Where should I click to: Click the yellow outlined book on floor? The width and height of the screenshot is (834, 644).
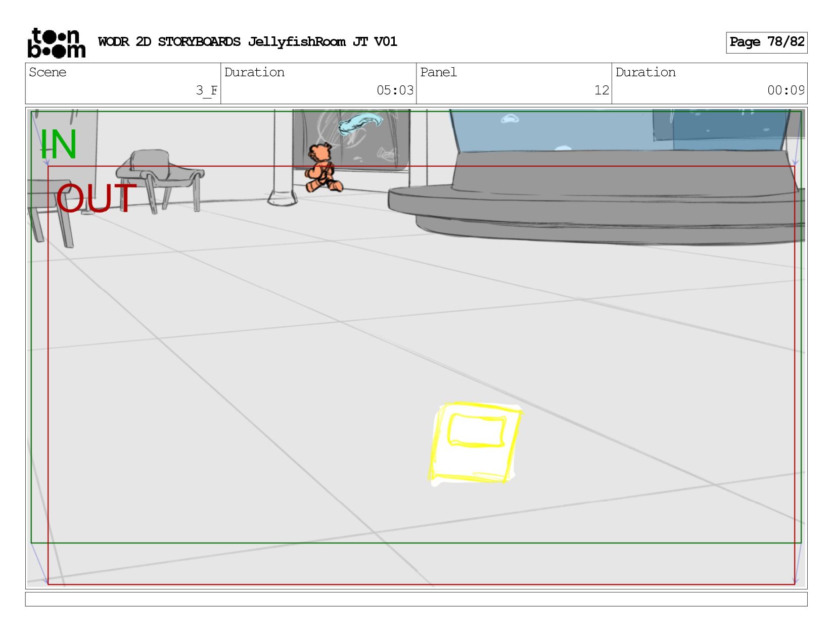click(475, 443)
